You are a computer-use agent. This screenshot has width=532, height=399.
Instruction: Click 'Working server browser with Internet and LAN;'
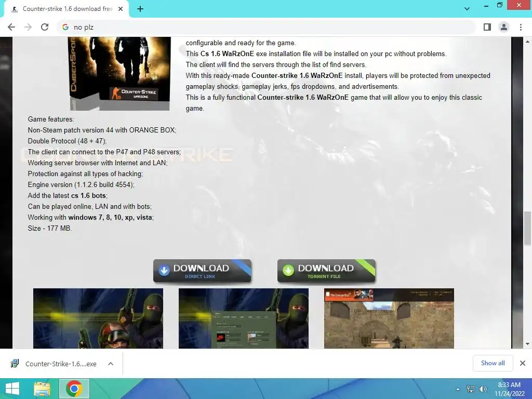coord(98,163)
